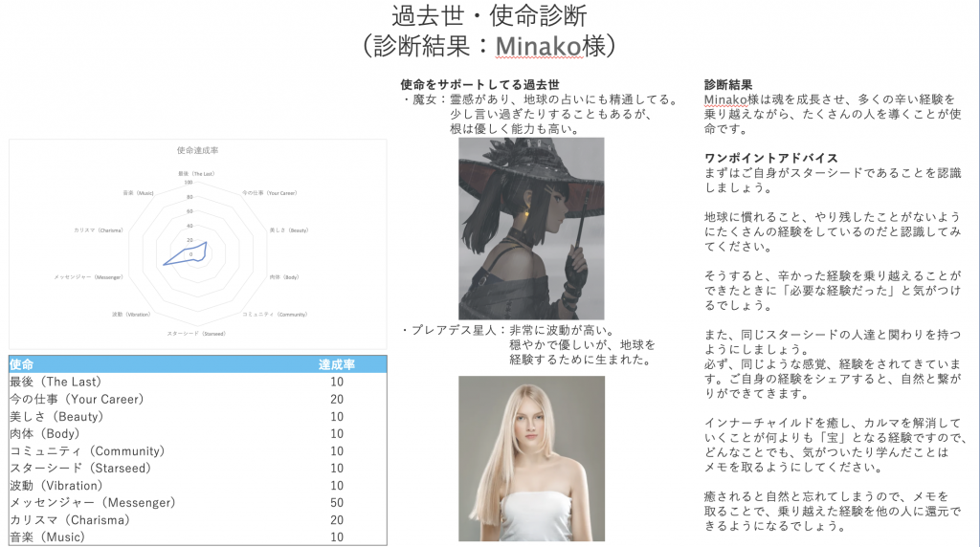
Task: Click the radar axis label 音楽 (Music)
Action: [x=138, y=193]
